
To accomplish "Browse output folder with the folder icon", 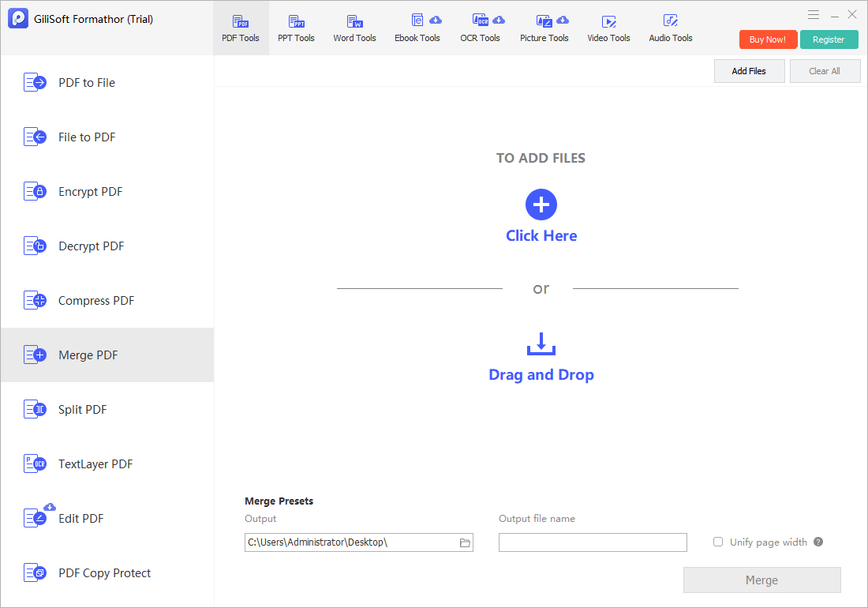I will pyautogui.click(x=465, y=542).
